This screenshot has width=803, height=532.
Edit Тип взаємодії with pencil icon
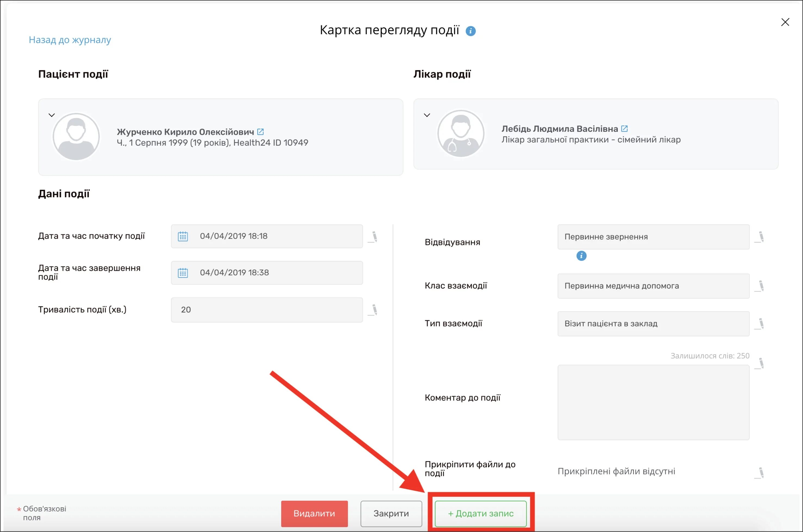click(x=759, y=324)
